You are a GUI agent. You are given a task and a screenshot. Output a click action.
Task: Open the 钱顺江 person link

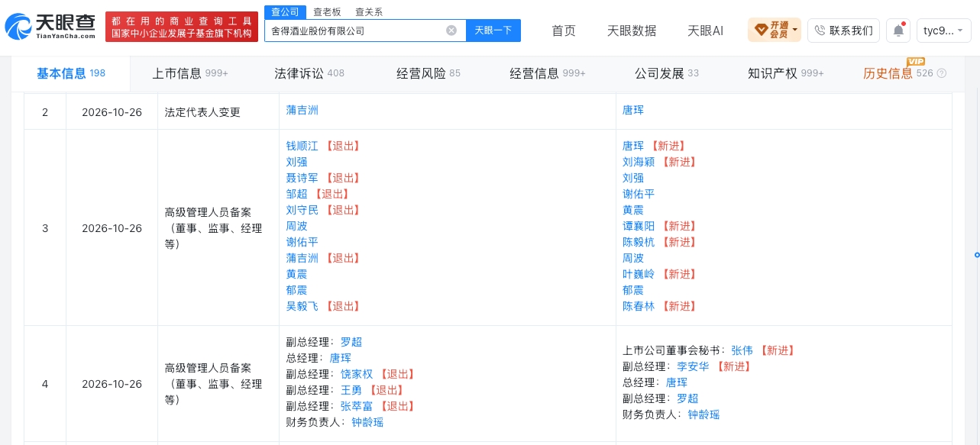click(x=302, y=146)
